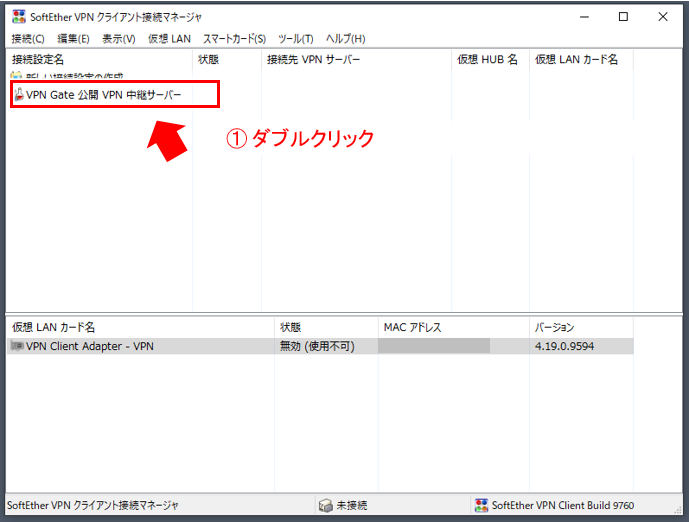Minimize the SoftEther VPN window

584,17
